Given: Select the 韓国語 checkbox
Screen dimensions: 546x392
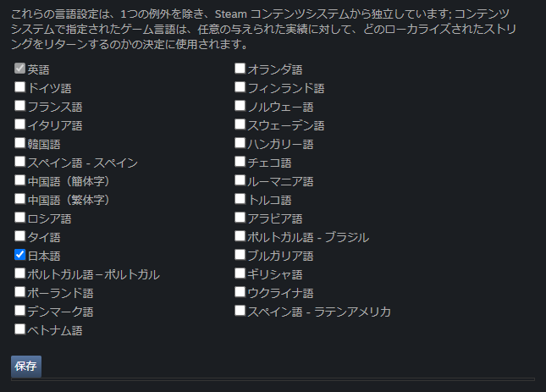Looking at the screenshot, I should click(19, 142).
